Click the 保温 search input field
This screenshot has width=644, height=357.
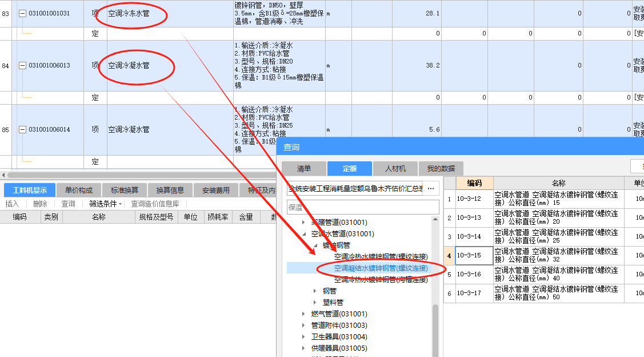click(x=363, y=207)
